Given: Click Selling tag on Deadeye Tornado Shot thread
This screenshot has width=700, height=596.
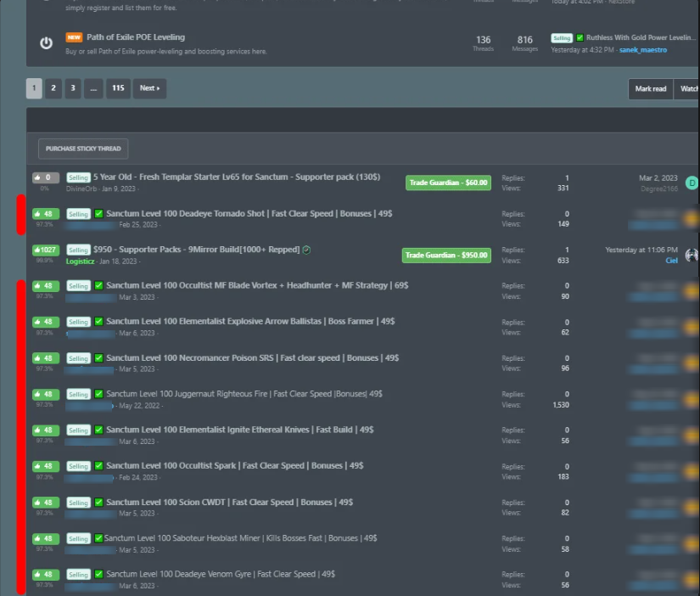Looking at the screenshot, I should (x=79, y=214).
